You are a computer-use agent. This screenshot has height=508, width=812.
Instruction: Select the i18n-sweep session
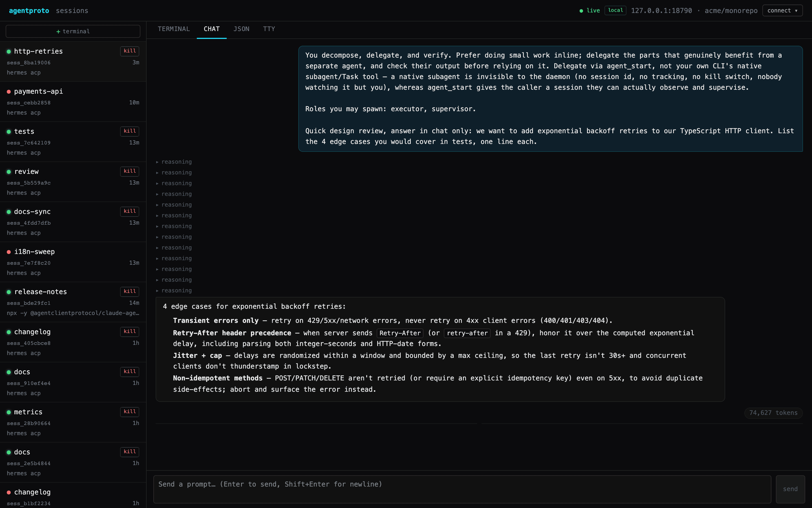coord(73,262)
